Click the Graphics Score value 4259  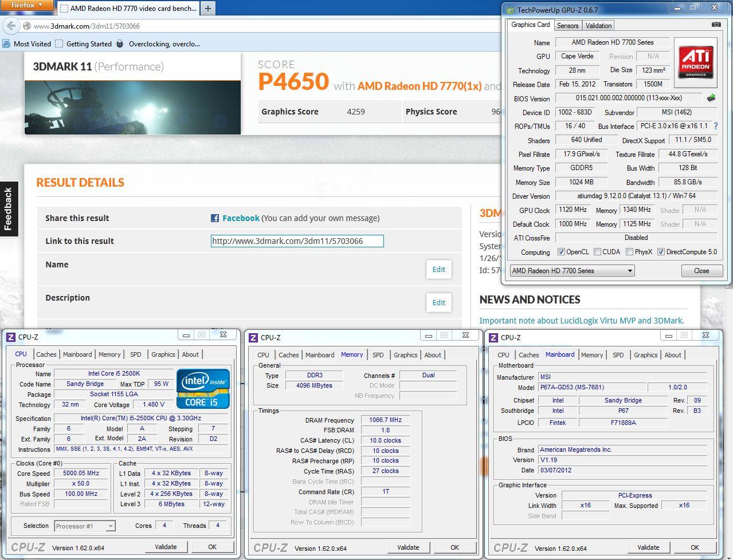(x=356, y=112)
